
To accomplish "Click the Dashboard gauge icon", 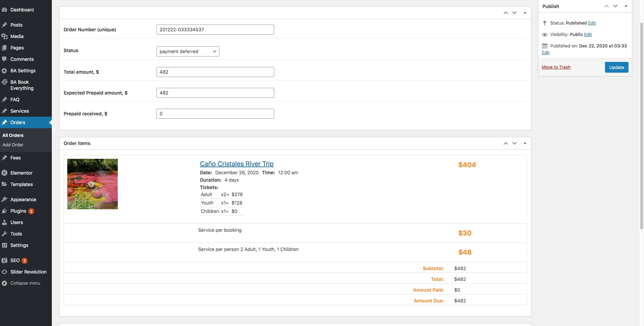I will pyautogui.click(x=4, y=10).
